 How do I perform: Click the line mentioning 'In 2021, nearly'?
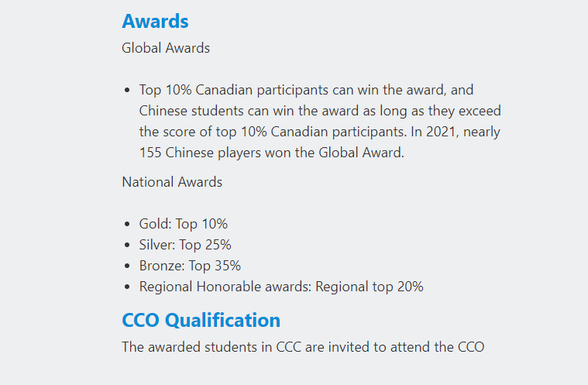coord(319,132)
